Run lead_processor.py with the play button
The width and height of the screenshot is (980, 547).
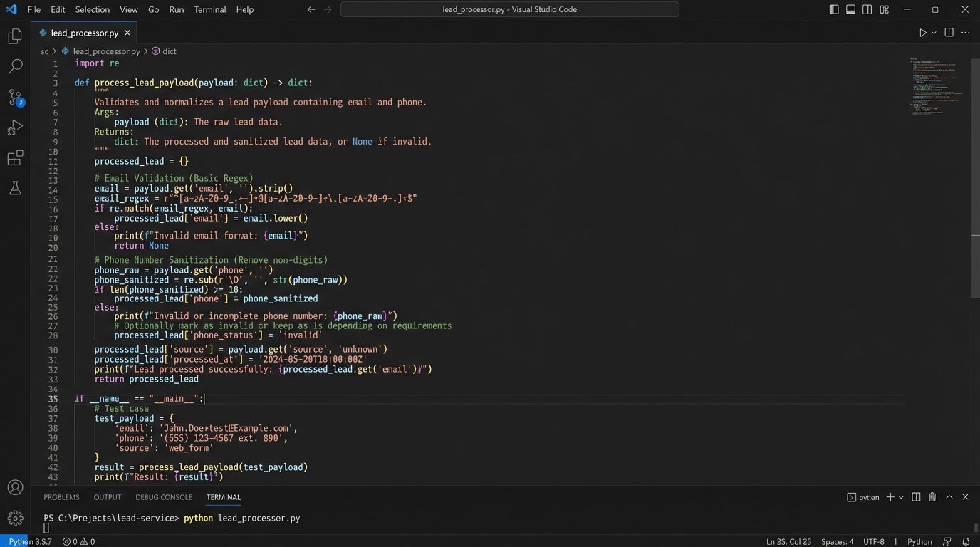922,32
